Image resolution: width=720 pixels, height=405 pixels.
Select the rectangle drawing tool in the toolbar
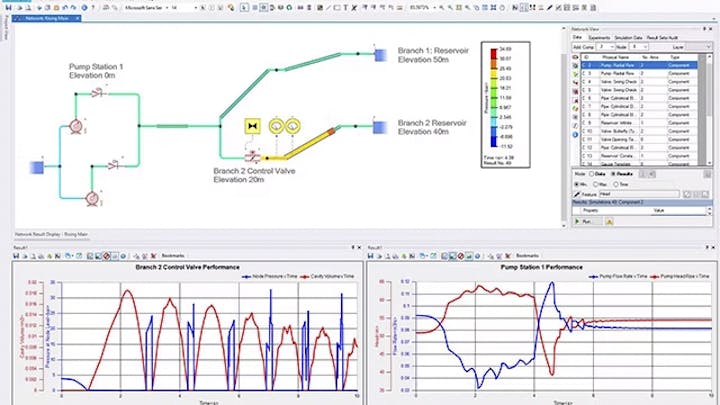point(337,8)
